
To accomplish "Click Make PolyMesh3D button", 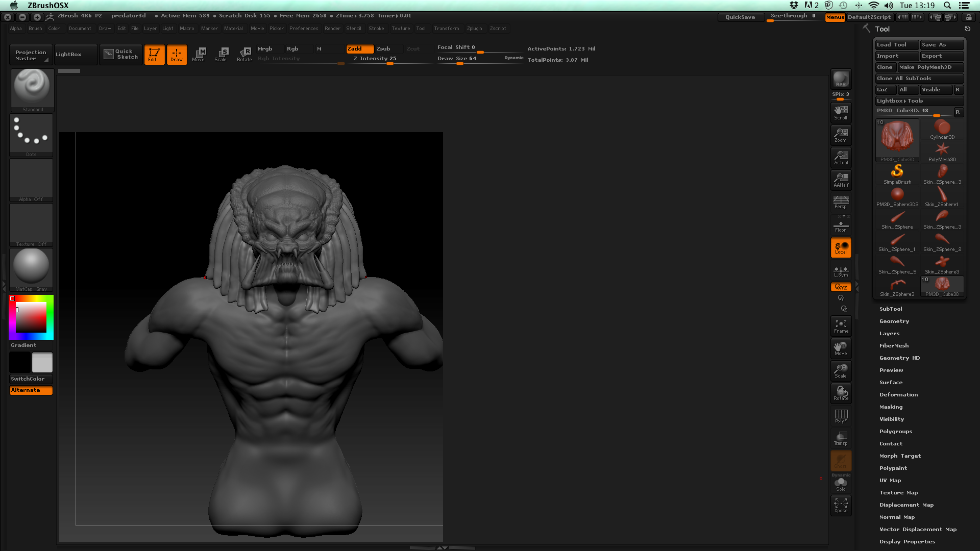I will pyautogui.click(x=930, y=67).
